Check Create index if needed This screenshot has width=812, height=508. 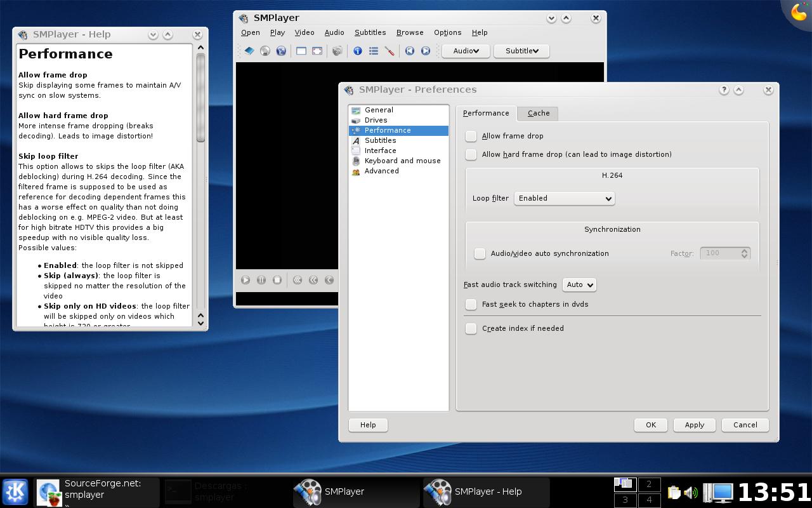(471, 328)
